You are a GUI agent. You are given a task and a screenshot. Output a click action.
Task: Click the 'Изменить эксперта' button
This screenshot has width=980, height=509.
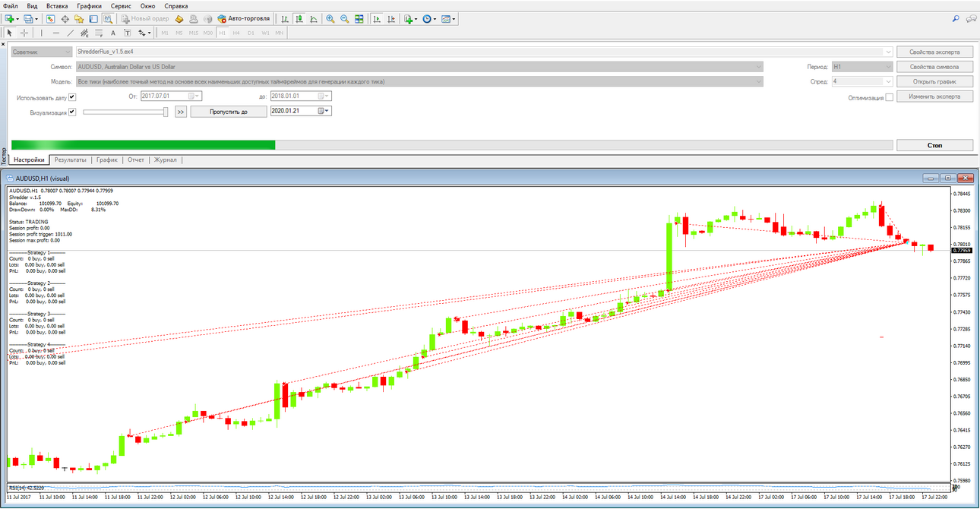coord(934,96)
